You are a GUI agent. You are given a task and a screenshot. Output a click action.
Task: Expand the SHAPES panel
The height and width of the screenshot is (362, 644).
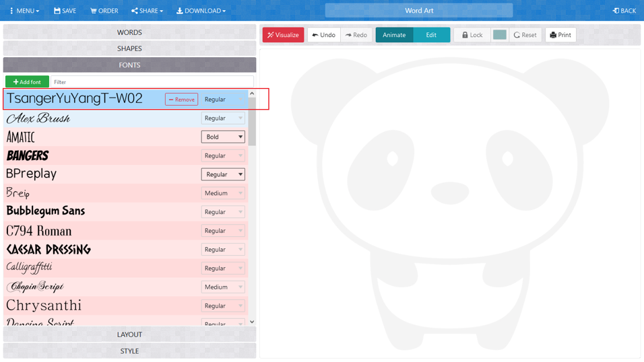[129, 48]
